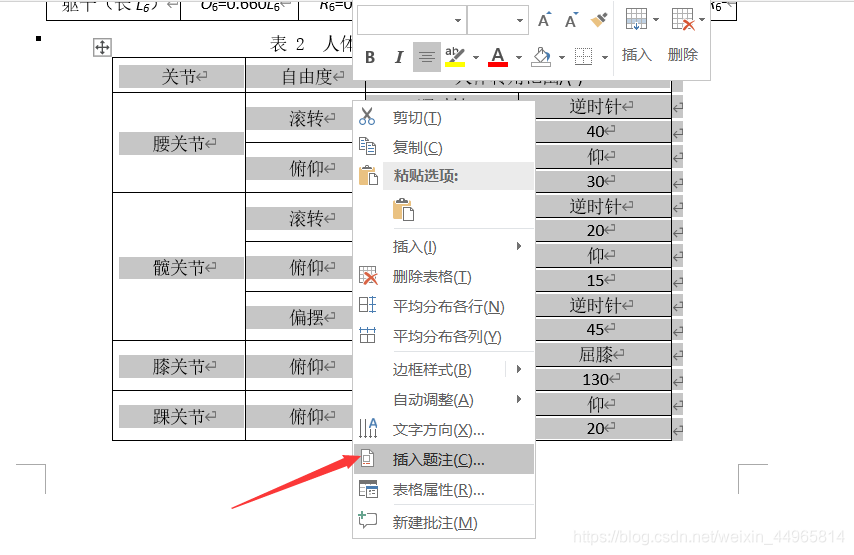Click the 40 value cell
This screenshot has height=555, width=854.
click(x=602, y=131)
